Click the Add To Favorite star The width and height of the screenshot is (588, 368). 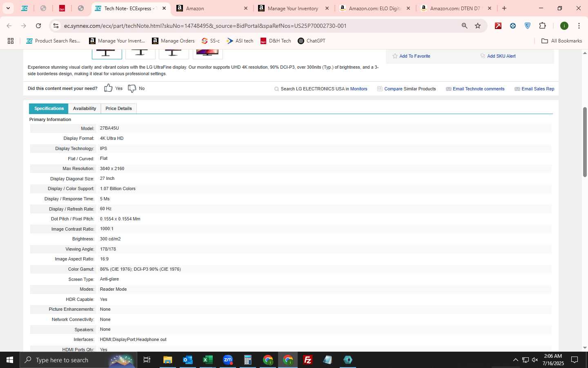(395, 56)
